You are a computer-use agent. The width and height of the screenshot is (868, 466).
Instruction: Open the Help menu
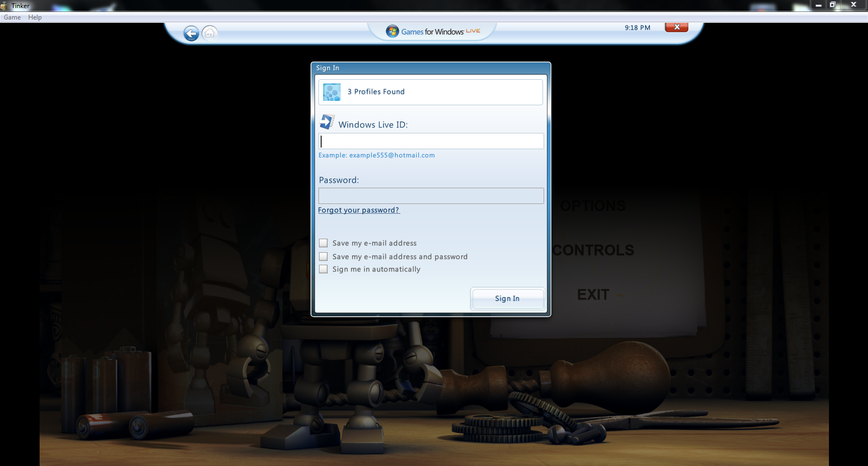[35, 17]
